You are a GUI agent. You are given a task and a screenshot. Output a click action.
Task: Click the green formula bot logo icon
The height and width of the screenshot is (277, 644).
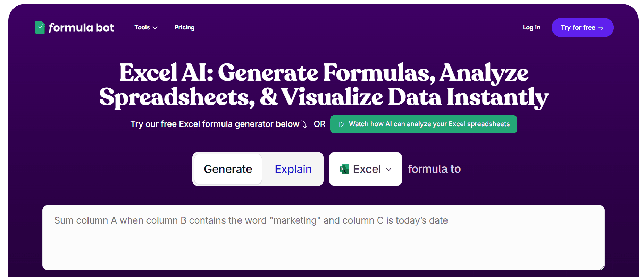click(x=40, y=27)
